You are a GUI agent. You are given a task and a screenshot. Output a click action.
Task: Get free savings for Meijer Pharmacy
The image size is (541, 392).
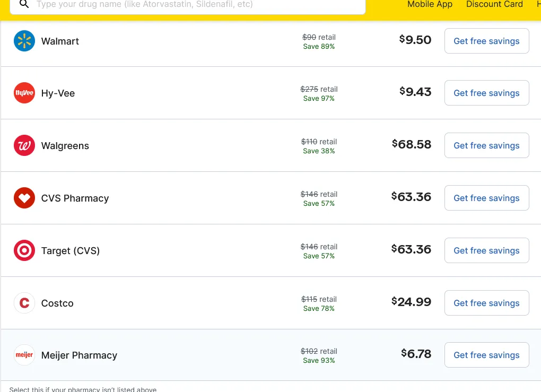click(486, 355)
